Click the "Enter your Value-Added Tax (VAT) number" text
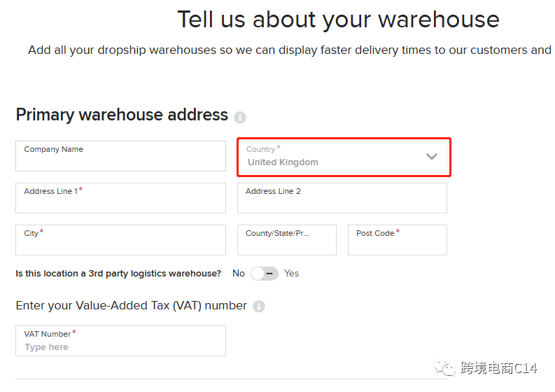 [x=131, y=306]
